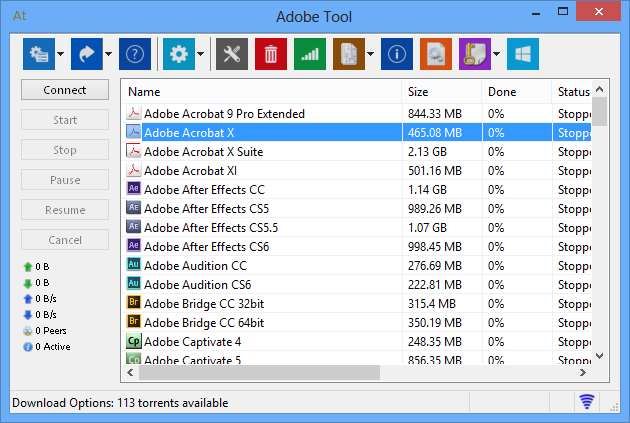Click the Connect button
This screenshot has height=423, width=630.
pyautogui.click(x=65, y=90)
